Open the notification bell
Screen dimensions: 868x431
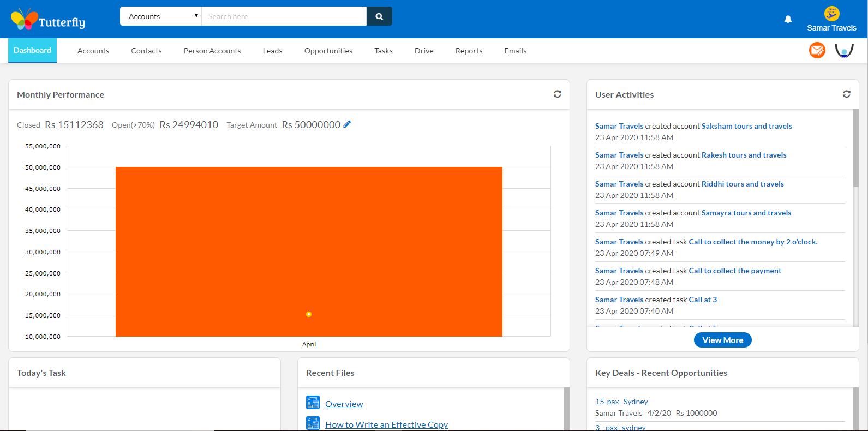click(788, 19)
